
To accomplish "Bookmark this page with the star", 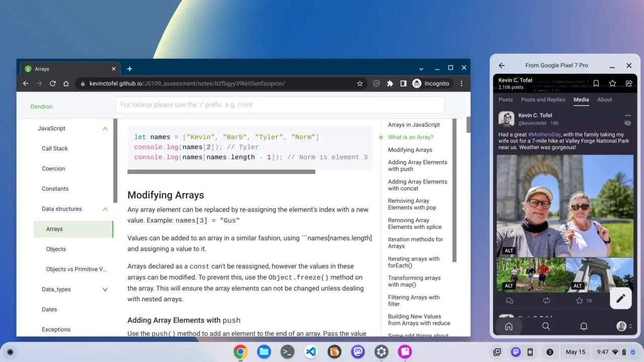I will [360, 83].
